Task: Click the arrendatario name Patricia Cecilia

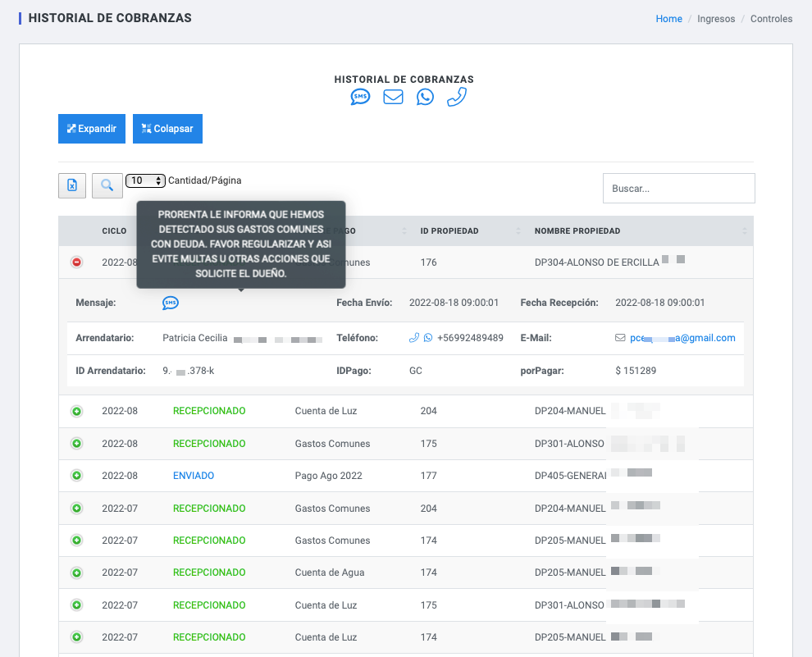Action: click(194, 338)
